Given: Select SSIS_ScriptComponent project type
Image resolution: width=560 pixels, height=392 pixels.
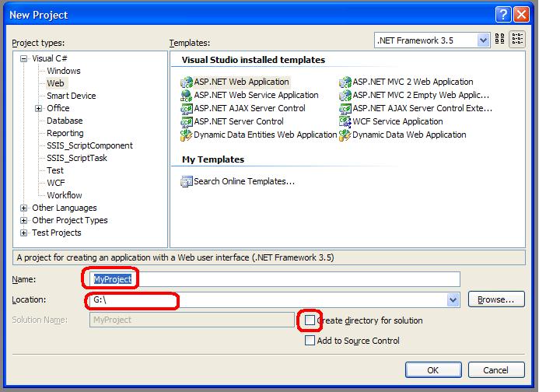Looking at the screenshot, I should click(89, 145).
